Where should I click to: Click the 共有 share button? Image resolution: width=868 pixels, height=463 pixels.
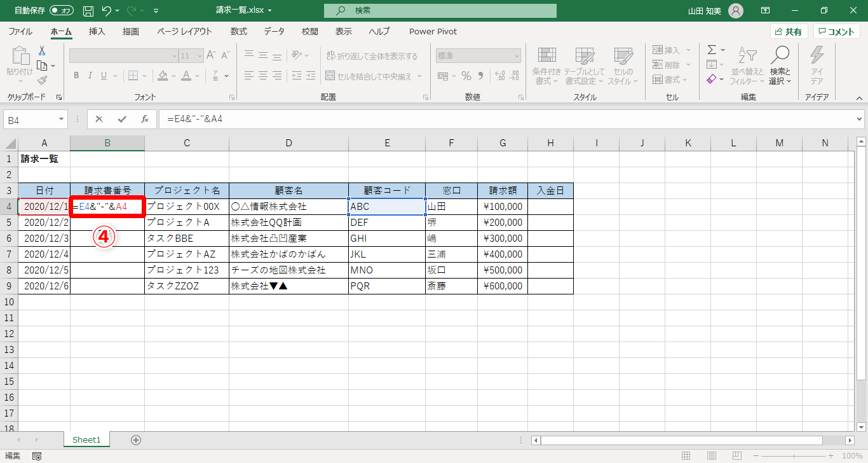[789, 31]
